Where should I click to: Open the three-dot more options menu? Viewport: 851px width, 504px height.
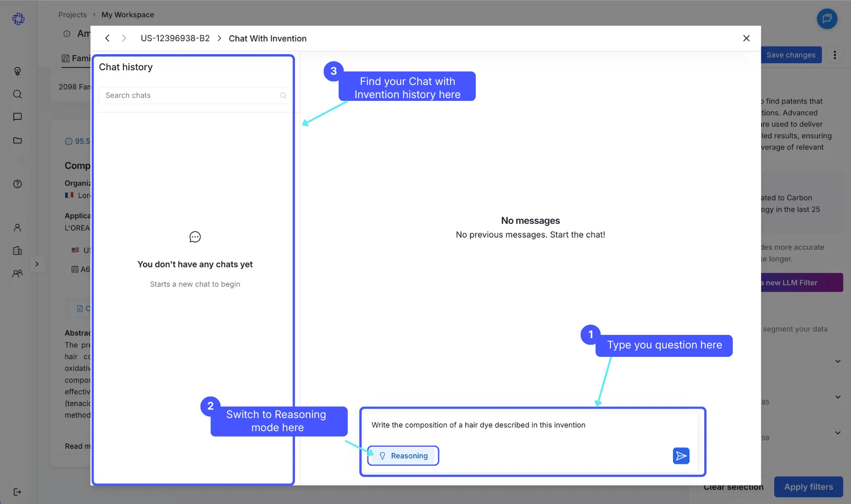(x=835, y=55)
